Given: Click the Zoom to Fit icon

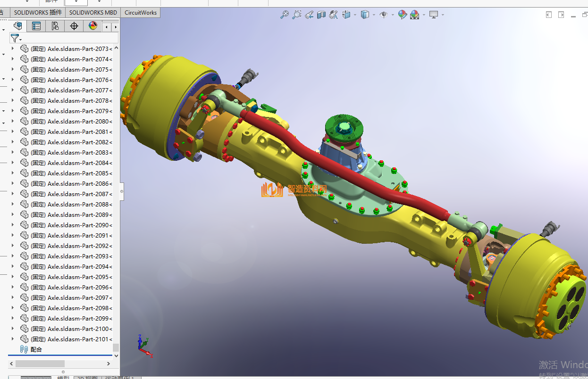Looking at the screenshot, I should (285, 15).
